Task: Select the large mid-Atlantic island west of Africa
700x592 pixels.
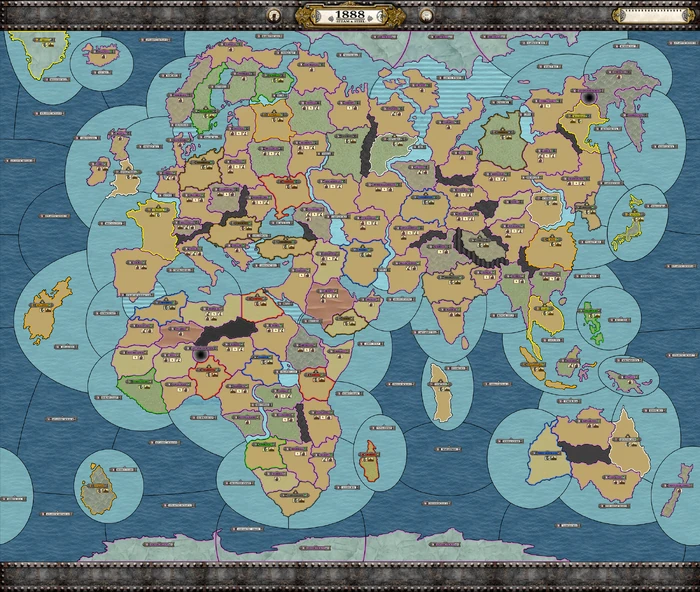Action: tap(46, 310)
